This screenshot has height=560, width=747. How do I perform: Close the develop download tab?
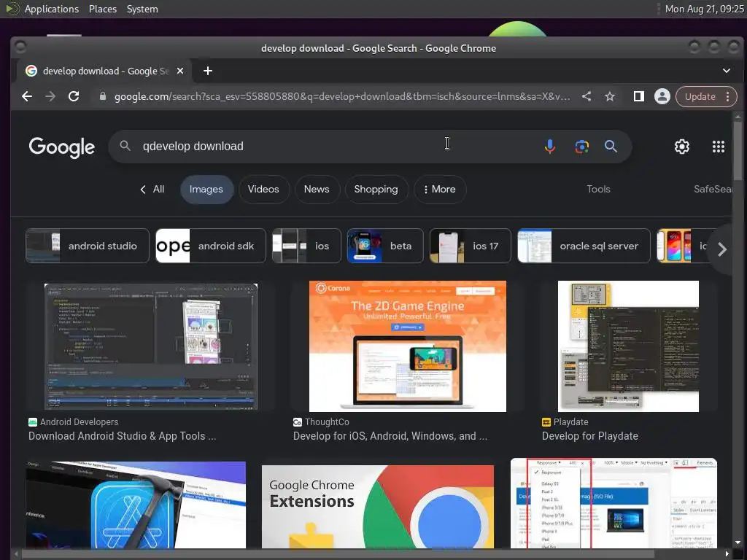[x=180, y=71]
